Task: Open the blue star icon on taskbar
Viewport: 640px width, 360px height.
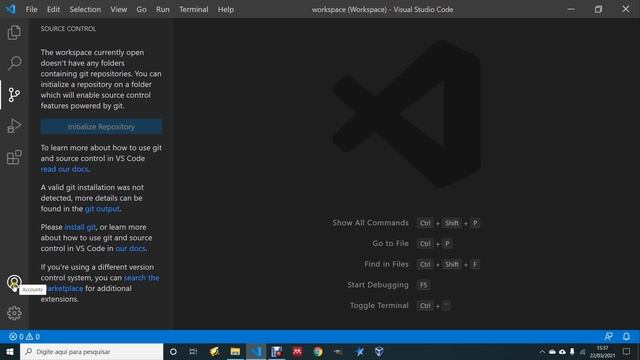Action: coord(359,351)
